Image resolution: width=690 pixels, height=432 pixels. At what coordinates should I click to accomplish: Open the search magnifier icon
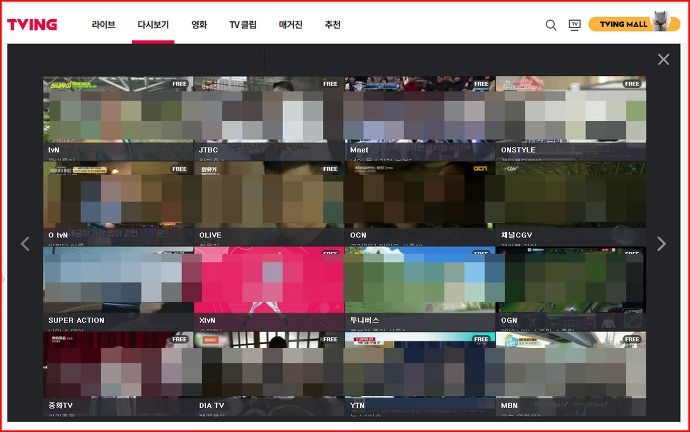click(551, 25)
